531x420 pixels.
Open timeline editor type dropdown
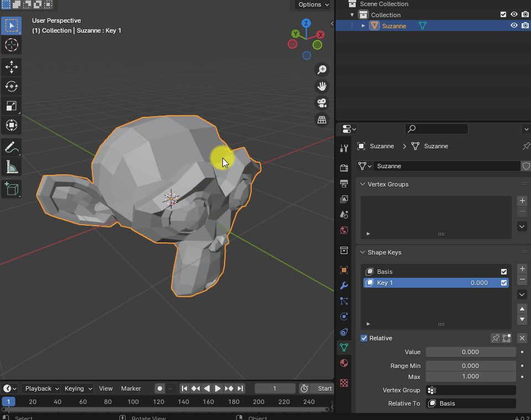[x=9, y=388]
